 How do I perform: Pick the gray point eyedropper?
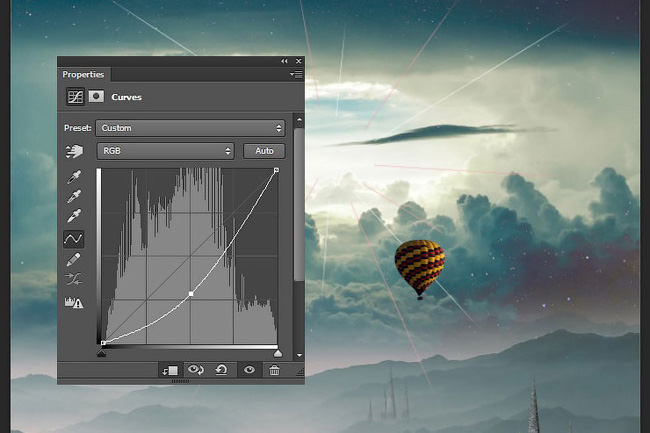[x=74, y=196]
